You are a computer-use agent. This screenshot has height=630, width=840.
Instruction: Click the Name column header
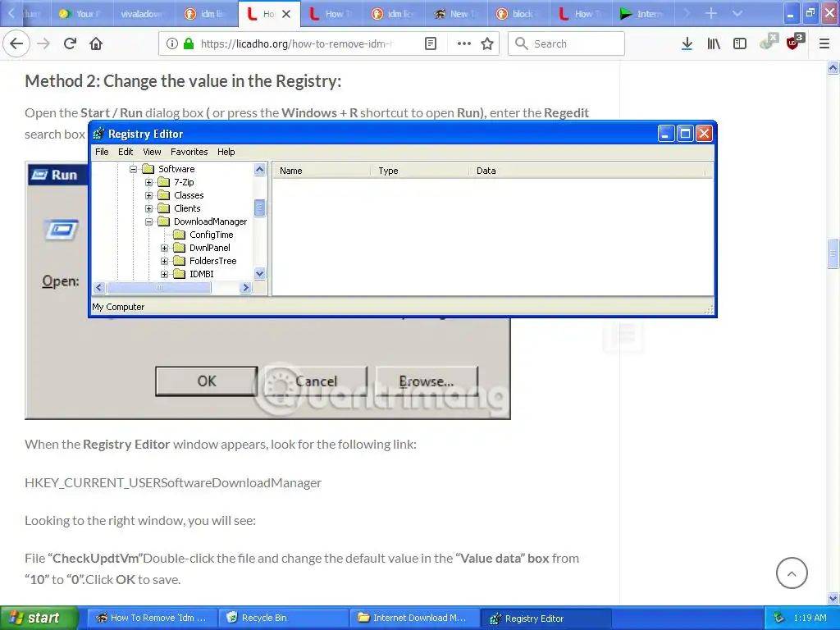[322, 171]
